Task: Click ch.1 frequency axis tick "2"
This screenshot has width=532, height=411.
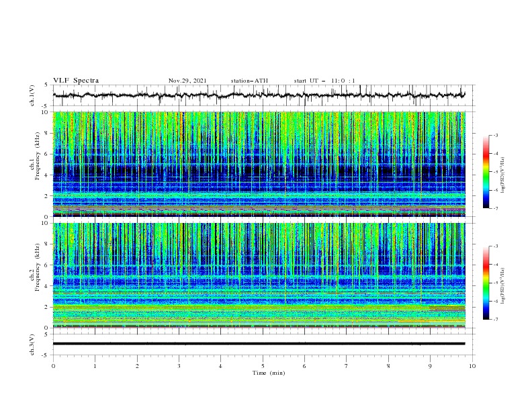Action: [x=46, y=196]
